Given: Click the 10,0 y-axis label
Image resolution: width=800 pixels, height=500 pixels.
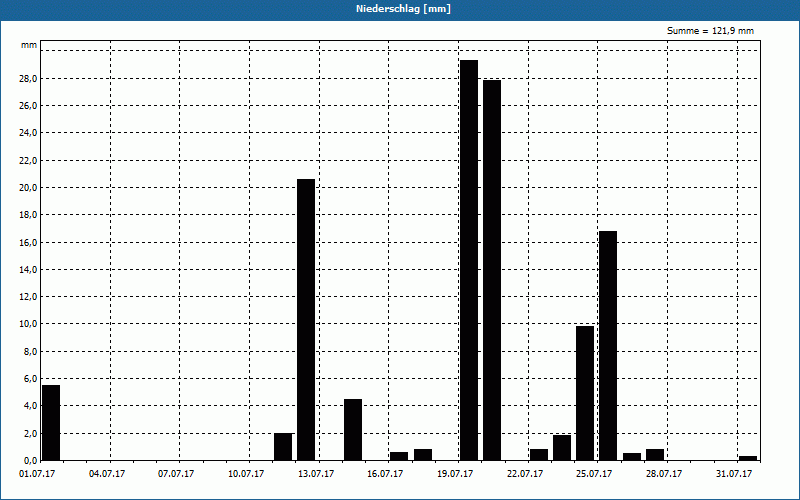Looking at the screenshot, I should click(28, 324).
